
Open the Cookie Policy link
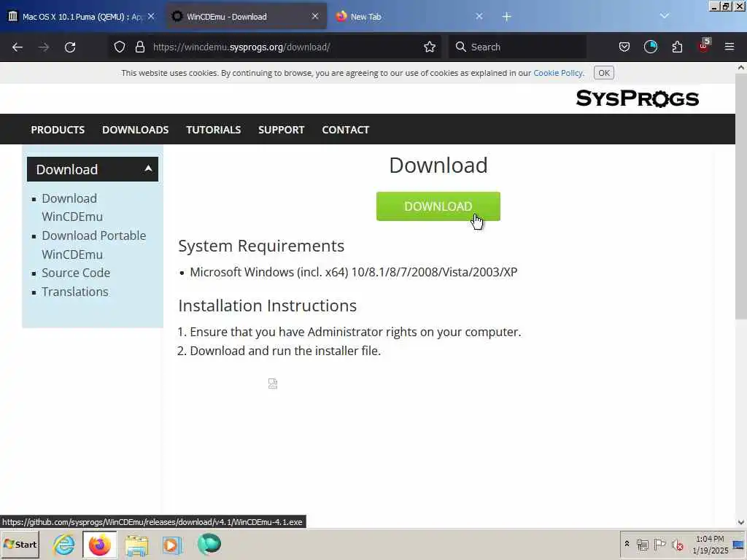(x=558, y=73)
